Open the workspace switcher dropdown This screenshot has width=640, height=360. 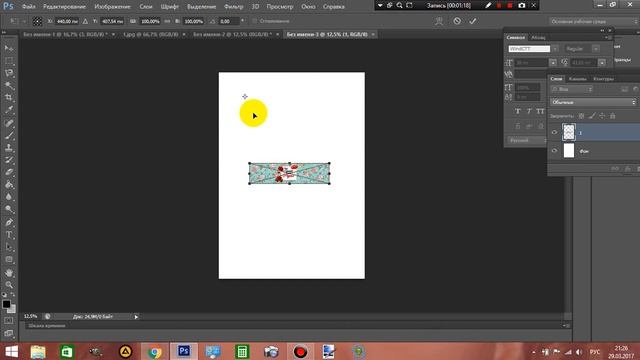click(593, 21)
